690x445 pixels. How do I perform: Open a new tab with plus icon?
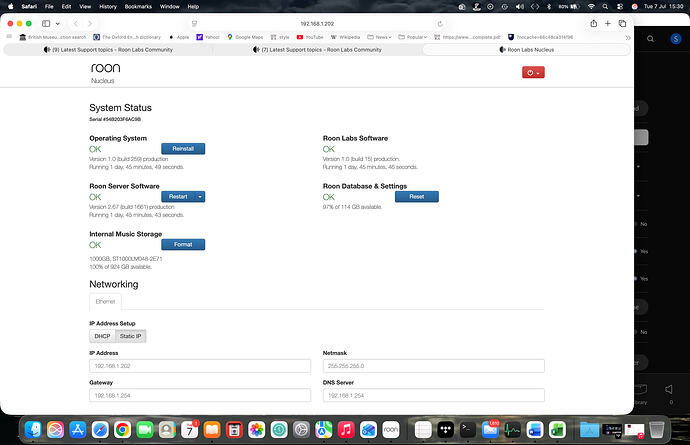pyautogui.click(x=608, y=24)
